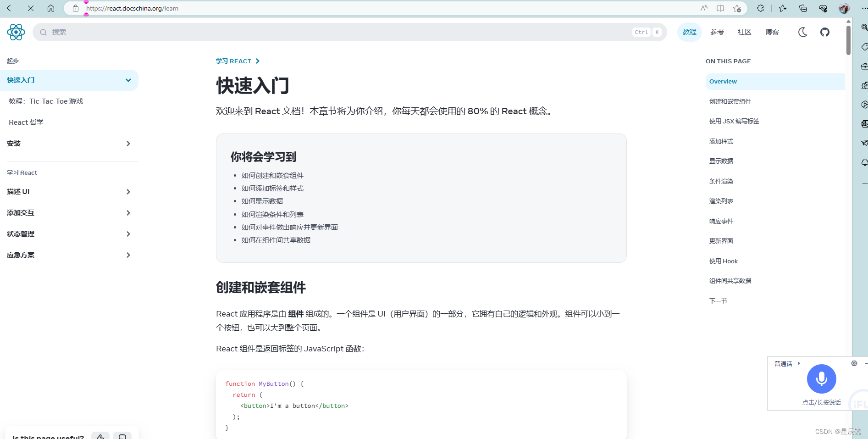Open the browser Extensions puzzle icon
Screen dimensions: 868x439
pyautogui.click(x=761, y=8)
